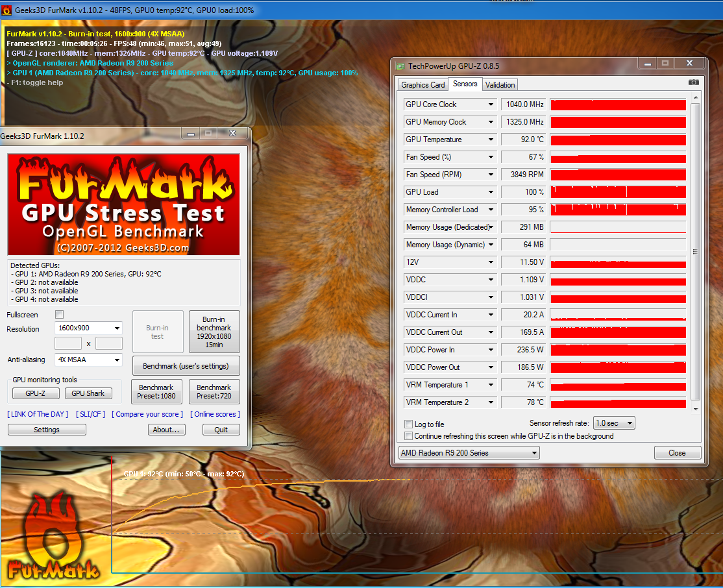Expand the VRM Temperature 1 dropdown

point(491,385)
